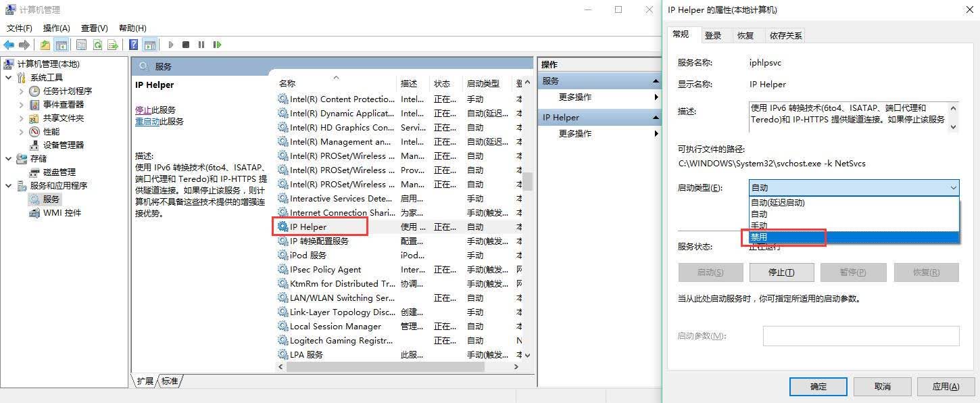980x403 pixels.
Task: Switch to the 标准 view tab
Action: (170, 381)
